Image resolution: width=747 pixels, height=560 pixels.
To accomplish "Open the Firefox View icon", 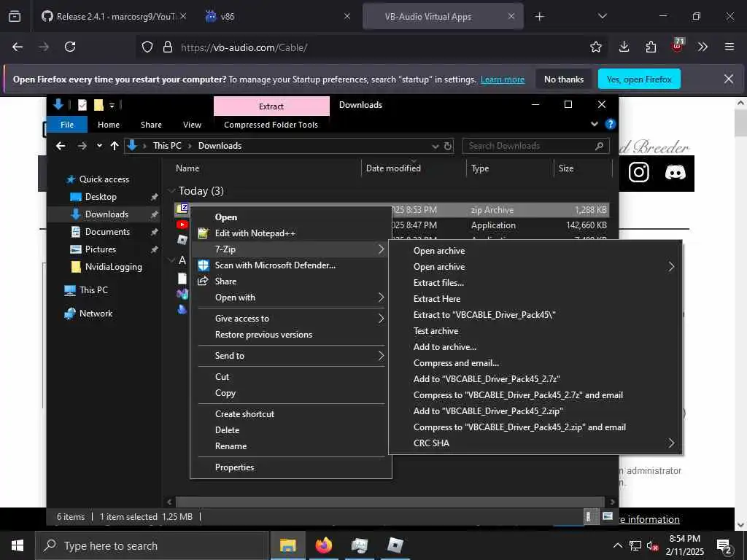I will [15, 16].
